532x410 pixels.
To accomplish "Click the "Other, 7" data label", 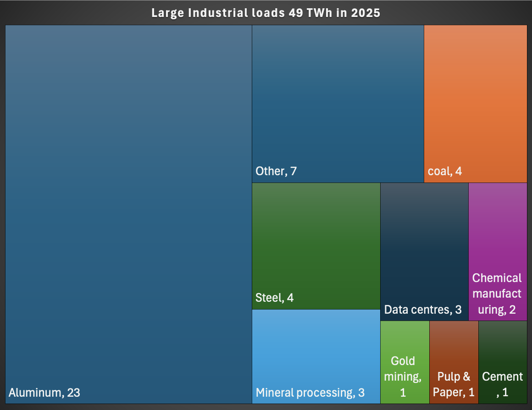I will [x=276, y=172].
